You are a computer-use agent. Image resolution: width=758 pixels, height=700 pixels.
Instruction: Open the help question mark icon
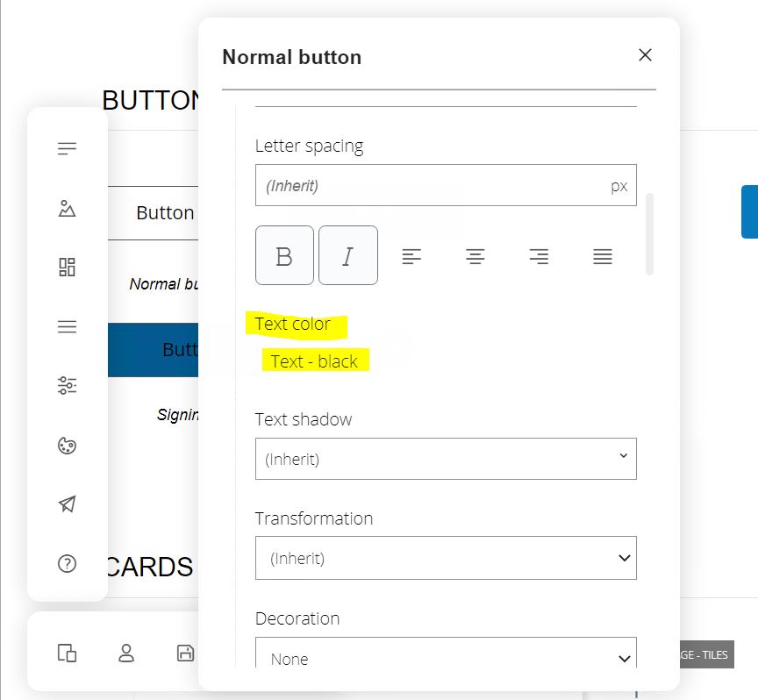coord(67,564)
